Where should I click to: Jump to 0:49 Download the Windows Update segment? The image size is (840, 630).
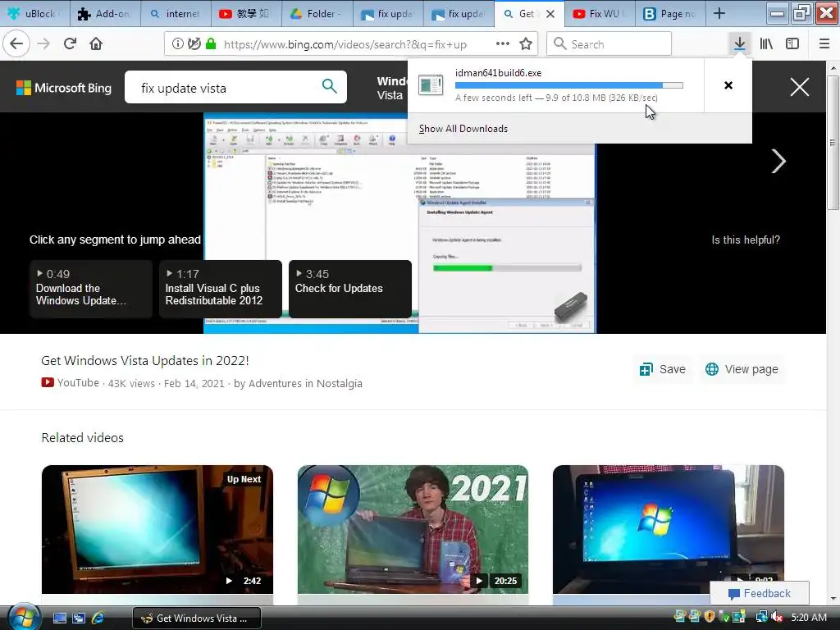91,289
